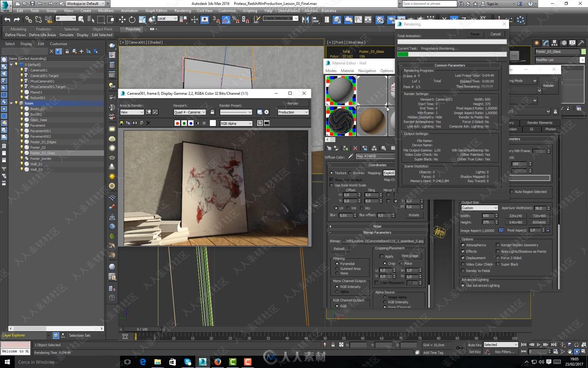The height and width of the screenshot is (368, 588).
Task: Uncheck Show Map on Back checkbox
Action: [332, 180]
